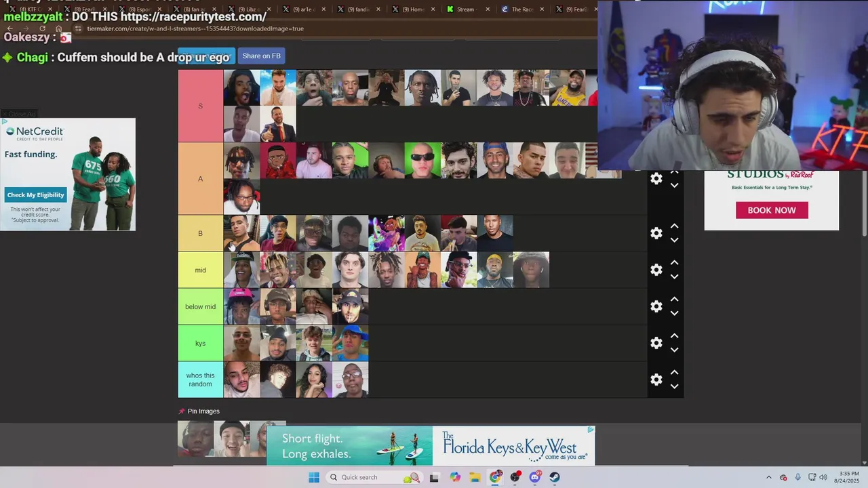Click the yellow B tier label
Screen dimensions: 868x488
coord(200,233)
